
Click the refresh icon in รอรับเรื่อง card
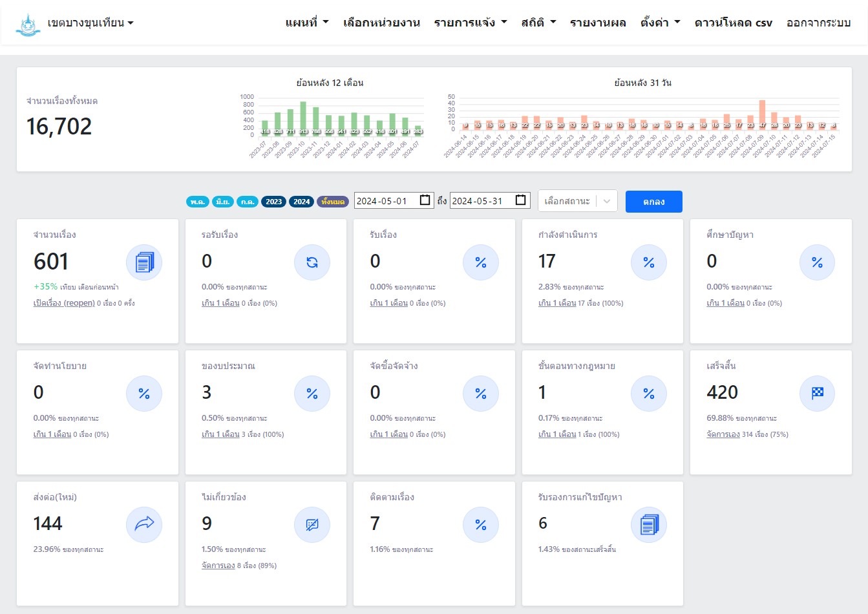tap(312, 262)
